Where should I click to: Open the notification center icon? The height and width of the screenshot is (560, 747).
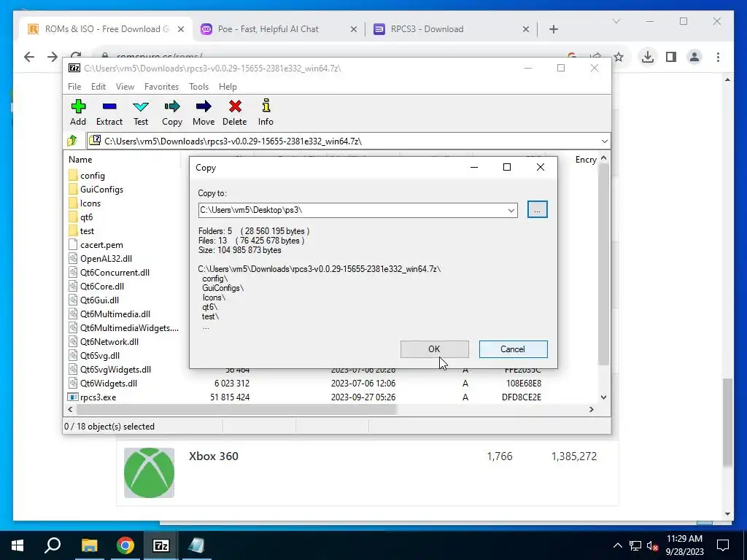coord(723,545)
